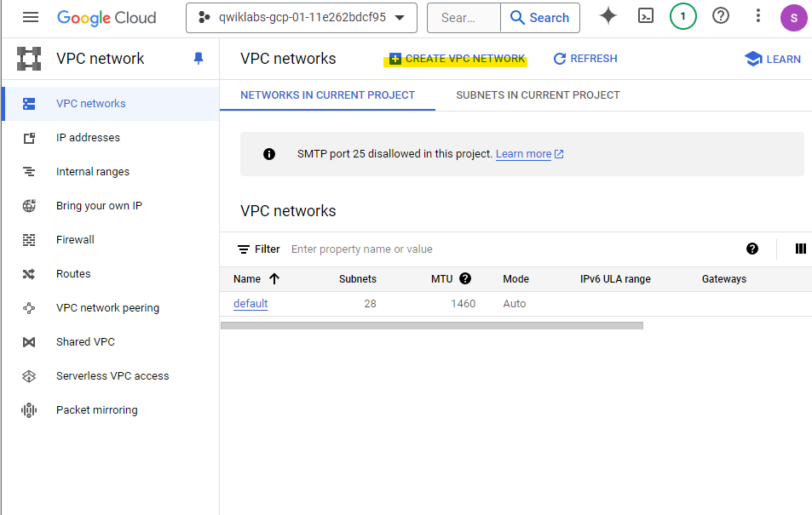Click the Google Cloud logo
The image size is (812, 515).
(x=107, y=18)
